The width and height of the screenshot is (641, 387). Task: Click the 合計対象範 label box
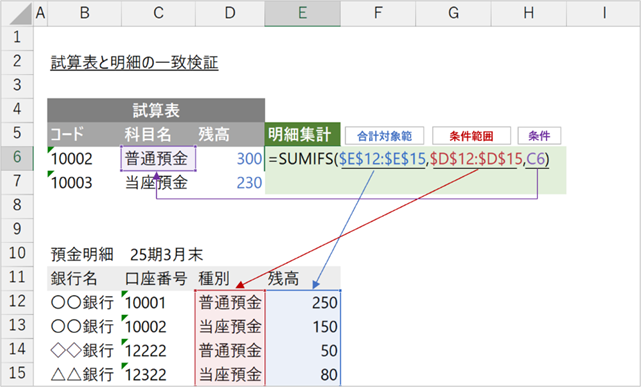click(x=384, y=136)
